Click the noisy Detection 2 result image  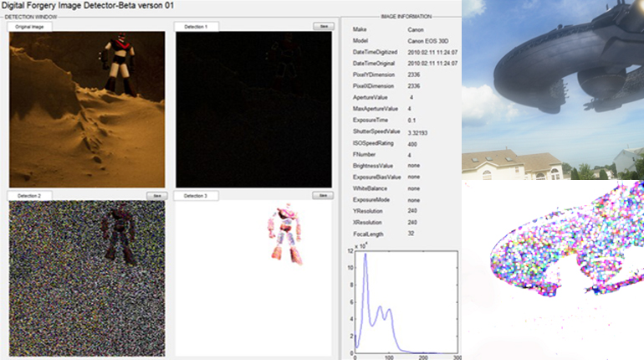tap(87, 278)
